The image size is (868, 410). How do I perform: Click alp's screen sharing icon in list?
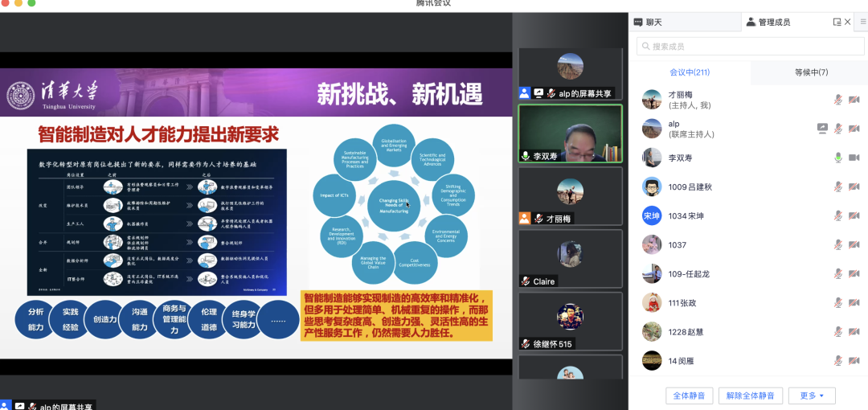tap(822, 129)
